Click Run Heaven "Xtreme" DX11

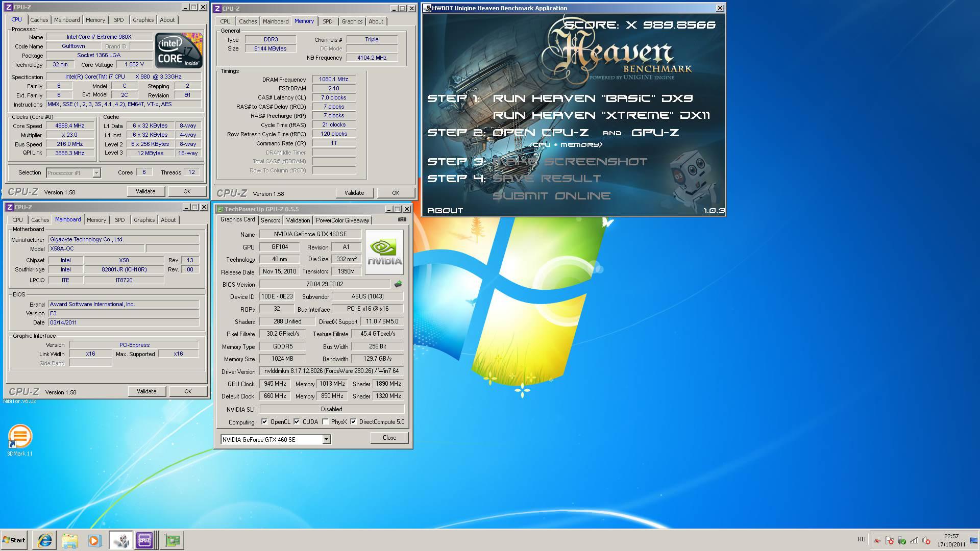pos(601,115)
